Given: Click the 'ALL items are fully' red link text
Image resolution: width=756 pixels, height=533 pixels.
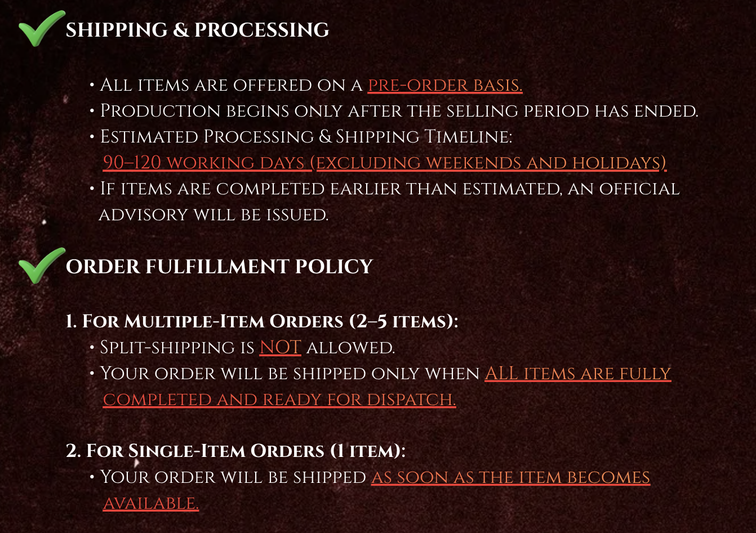Looking at the screenshot, I should 577,374.
